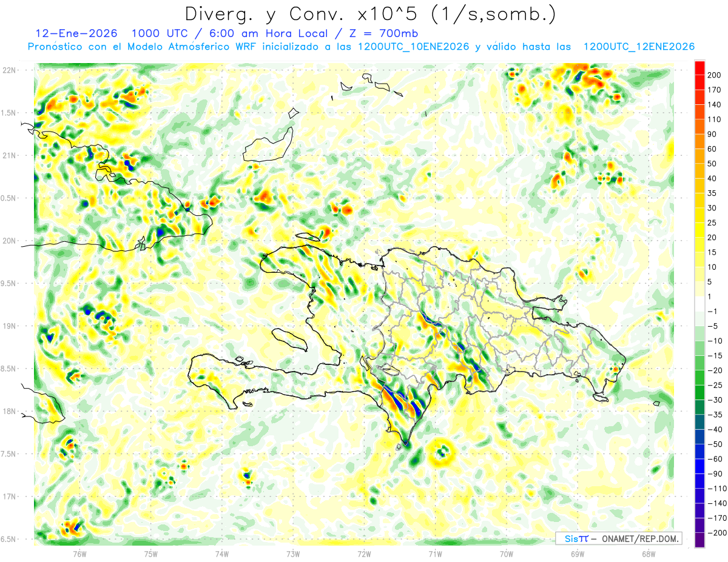Click the '6.5N' latitude label
This screenshot has height=562, width=728.
[x=9, y=539]
